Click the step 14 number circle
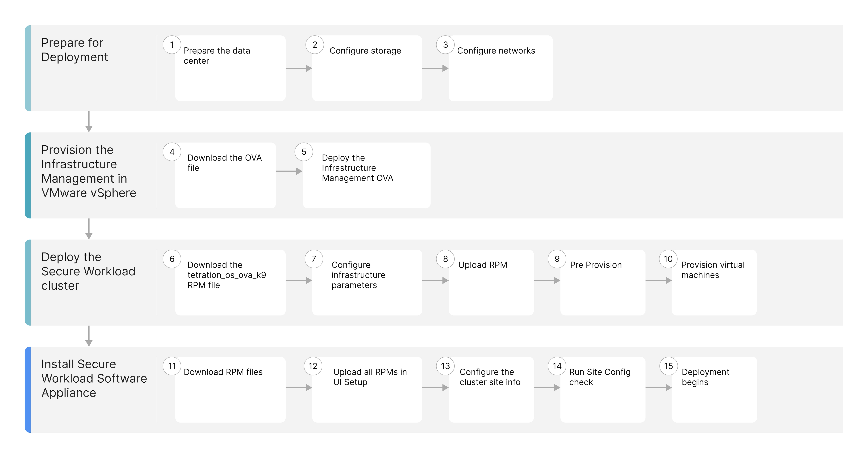Screen dimensions: 868x458 tap(557, 366)
